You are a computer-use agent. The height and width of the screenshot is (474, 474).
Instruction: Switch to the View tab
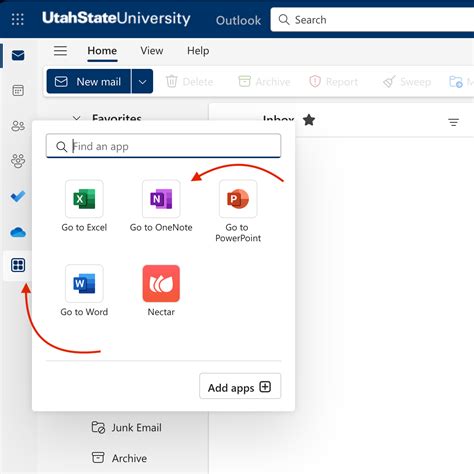152,51
